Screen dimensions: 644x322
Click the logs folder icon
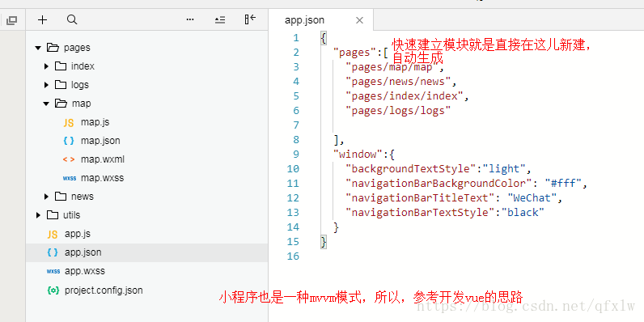click(61, 85)
